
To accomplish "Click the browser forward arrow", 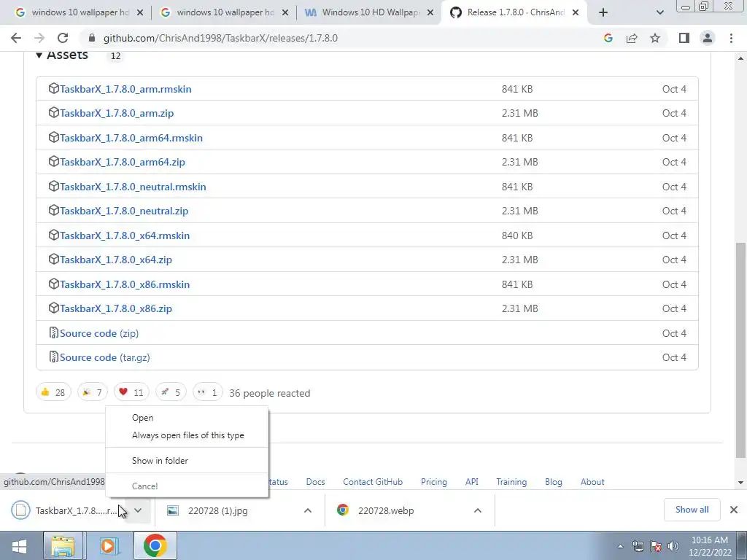I will click(x=39, y=38).
